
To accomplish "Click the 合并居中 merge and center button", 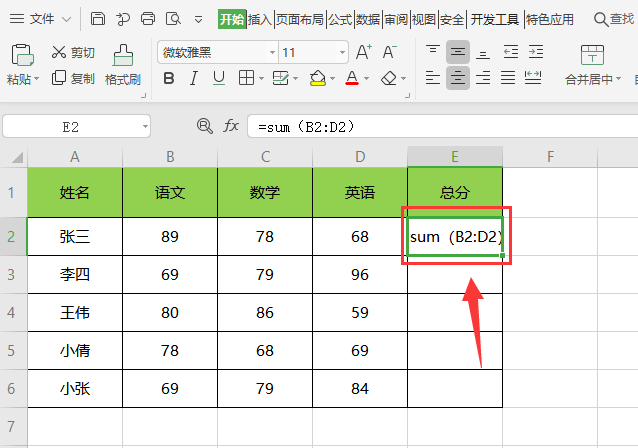I will pos(591,65).
